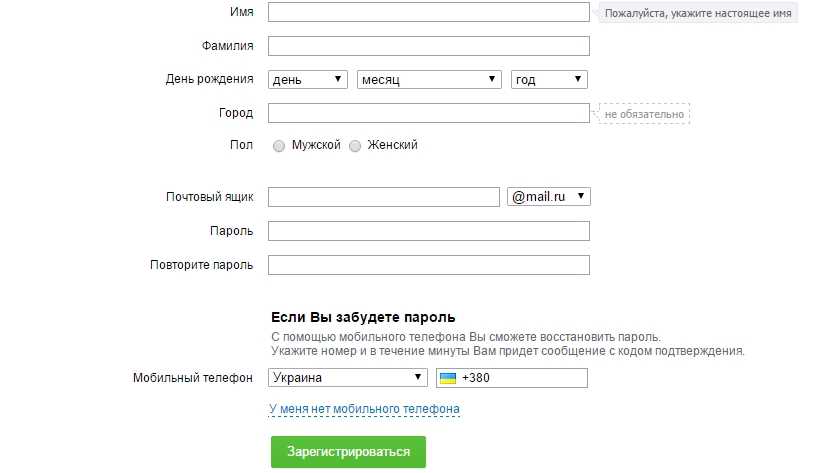The height and width of the screenshot is (473, 820).
Task: Click the Ukraine flag icon in phone field
Action: coord(449,378)
